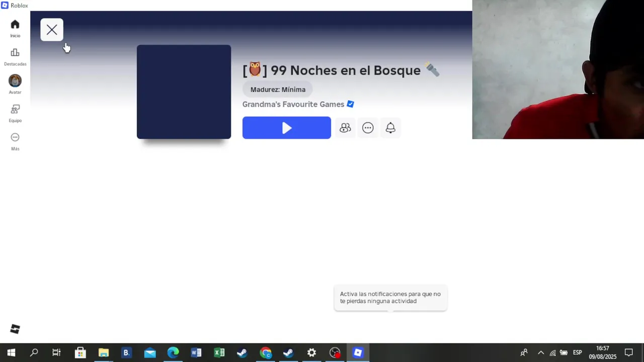Image resolution: width=644 pixels, height=362 pixels.
Task: Open Equipo in the Roblox sidebar
Action: click(15, 113)
